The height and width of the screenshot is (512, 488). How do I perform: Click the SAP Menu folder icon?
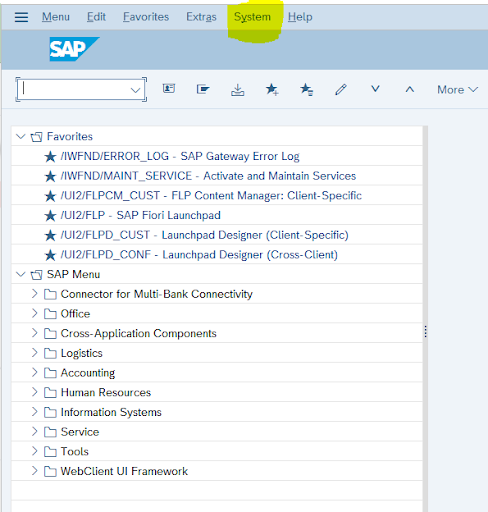point(36,275)
